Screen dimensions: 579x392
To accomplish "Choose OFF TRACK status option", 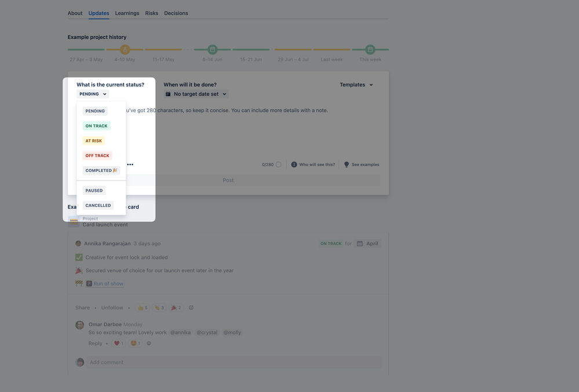I will (97, 156).
